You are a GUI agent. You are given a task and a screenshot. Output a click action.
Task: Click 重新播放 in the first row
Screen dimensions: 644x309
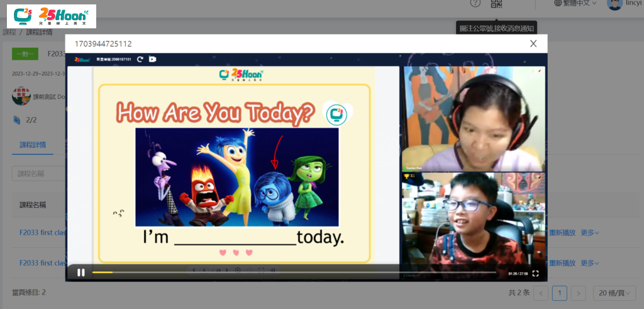562,233
